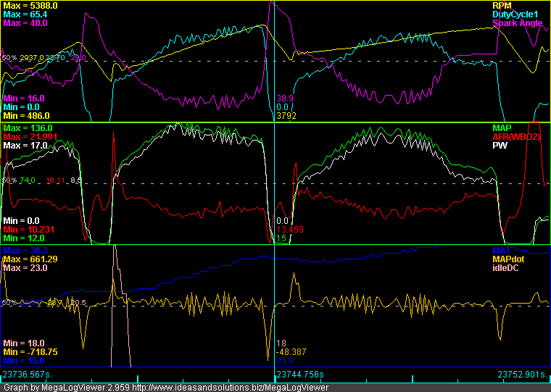This screenshot has width=551, height=392.
Task: Click blue cursor readout 35.6 for MAT
Action: [285, 361]
